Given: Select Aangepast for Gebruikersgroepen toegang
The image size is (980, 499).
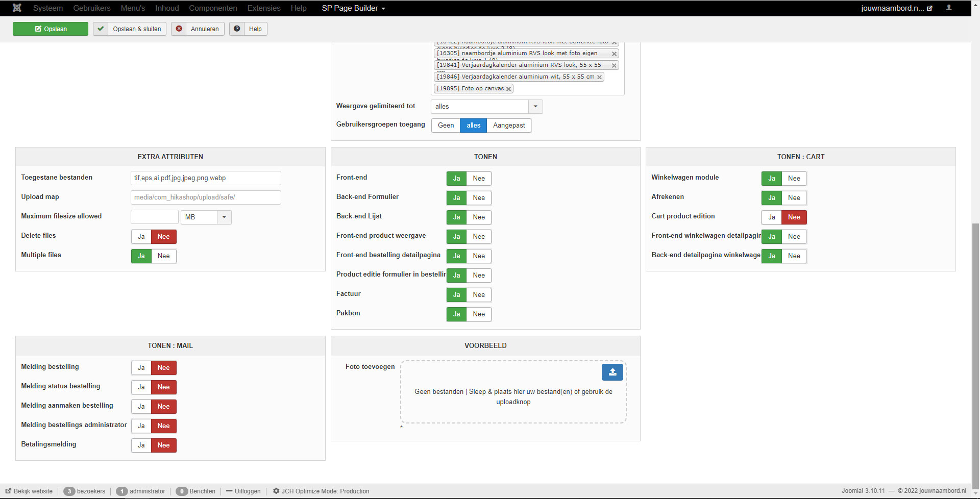Looking at the screenshot, I should 509,126.
